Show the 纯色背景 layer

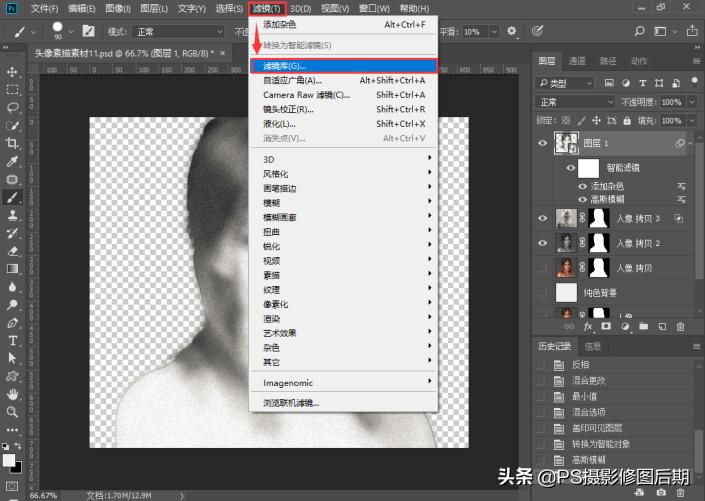click(543, 293)
